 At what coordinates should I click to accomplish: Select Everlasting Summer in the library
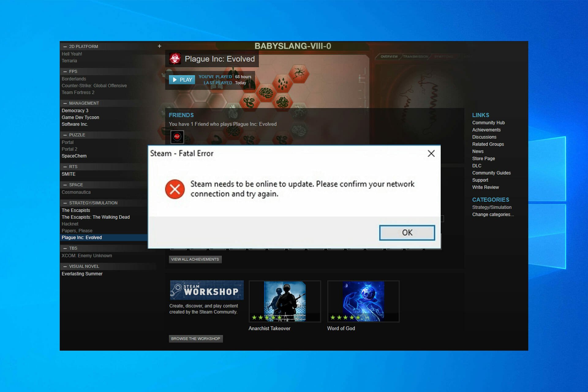pos(82,274)
